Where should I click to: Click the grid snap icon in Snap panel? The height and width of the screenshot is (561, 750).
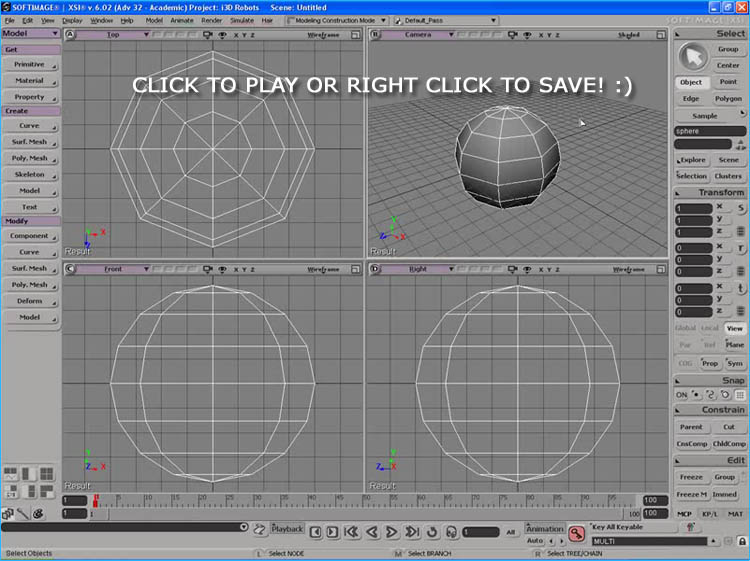click(x=740, y=395)
